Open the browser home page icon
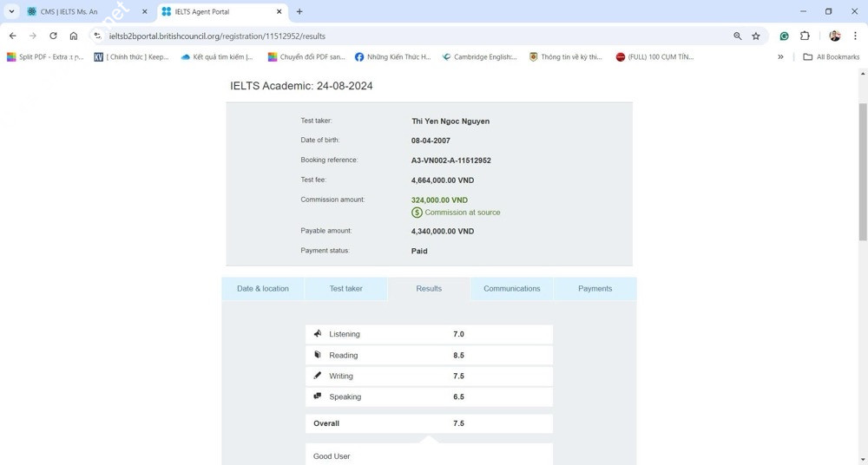This screenshot has height=465, width=868. coord(74,36)
